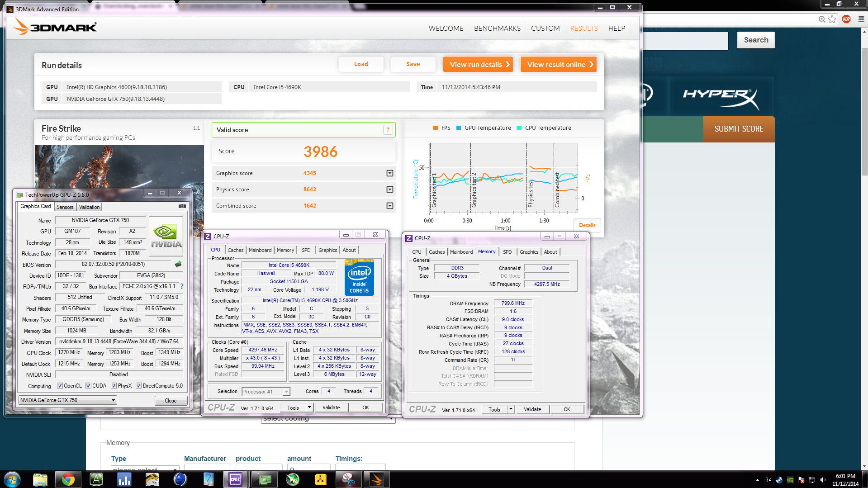Bookmark the page with the star icon

click(832, 19)
